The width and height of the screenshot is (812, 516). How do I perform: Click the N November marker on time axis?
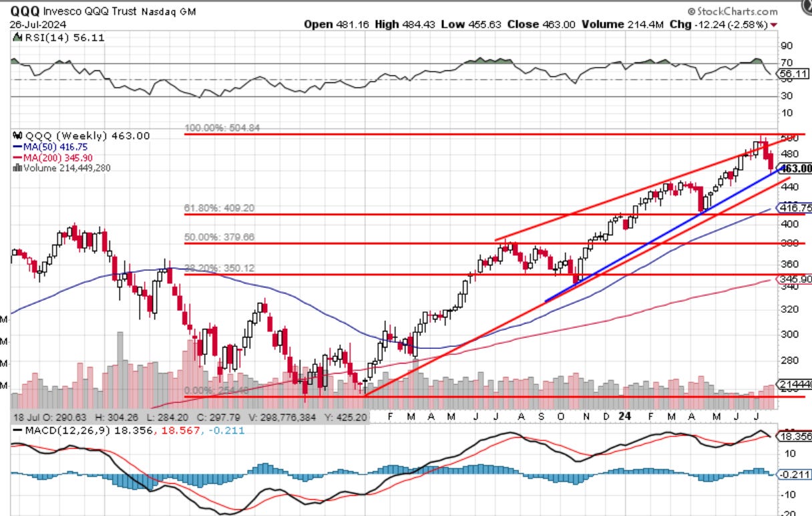click(x=587, y=415)
